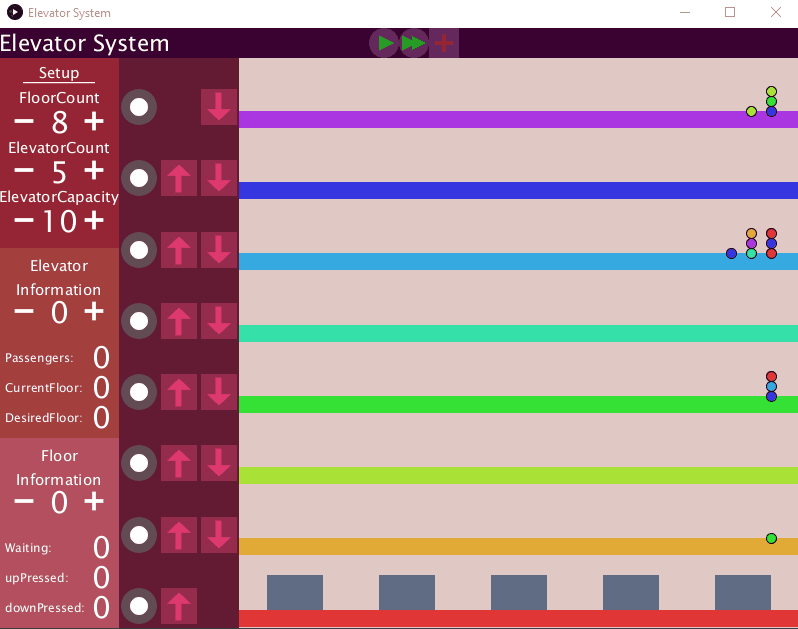Click the fast-forward button
798x629 pixels.
tap(414, 43)
